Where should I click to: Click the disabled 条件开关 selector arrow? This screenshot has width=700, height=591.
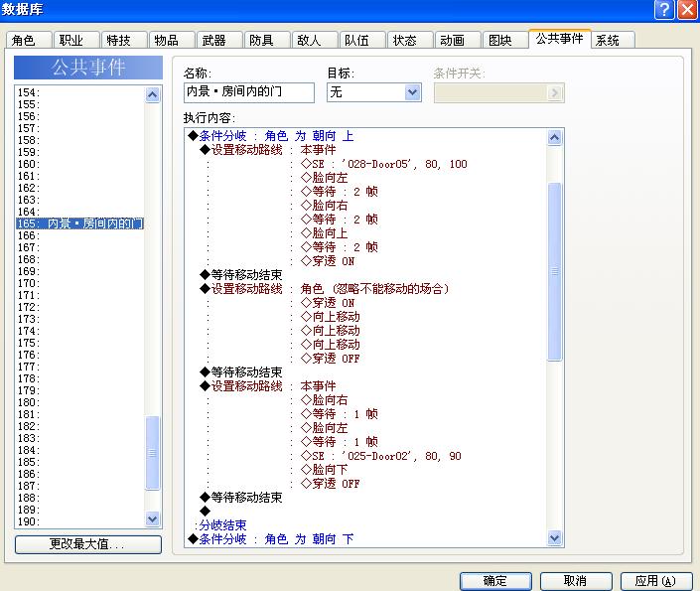pyautogui.click(x=554, y=93)
